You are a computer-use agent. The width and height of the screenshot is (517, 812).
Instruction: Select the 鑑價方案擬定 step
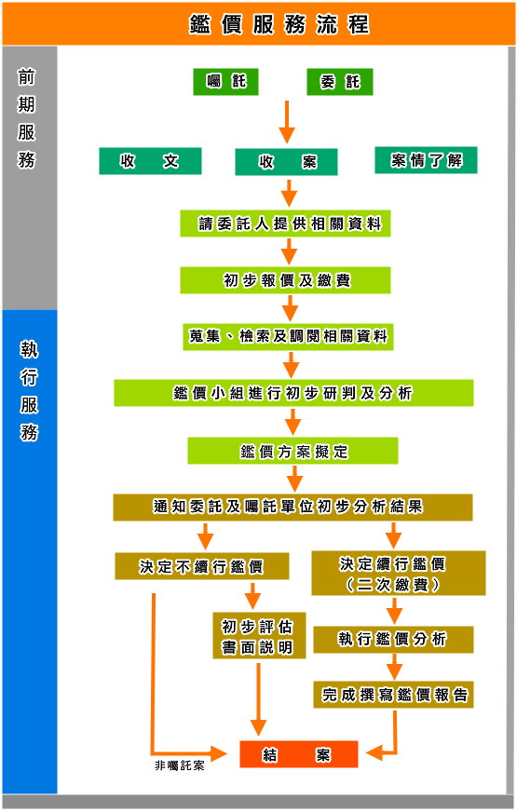(x=293, y=451)
